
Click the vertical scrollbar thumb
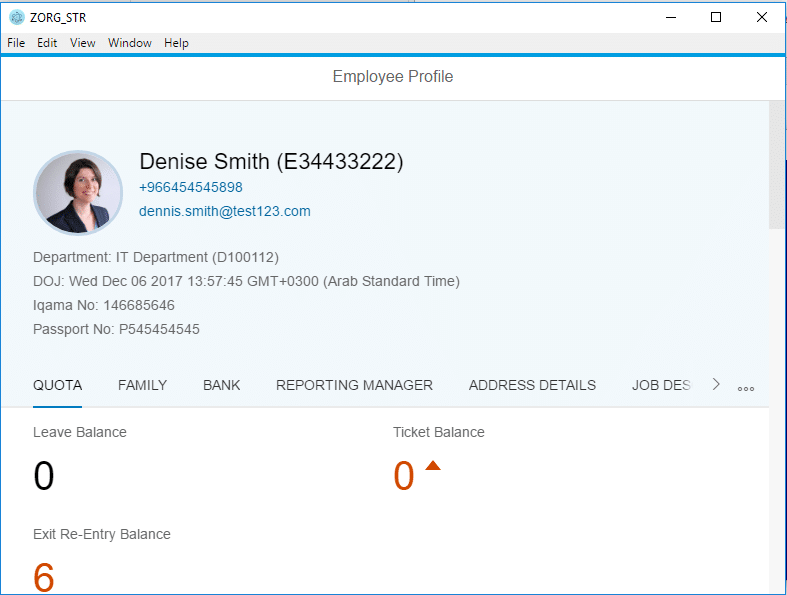click(x=777, y=165)
